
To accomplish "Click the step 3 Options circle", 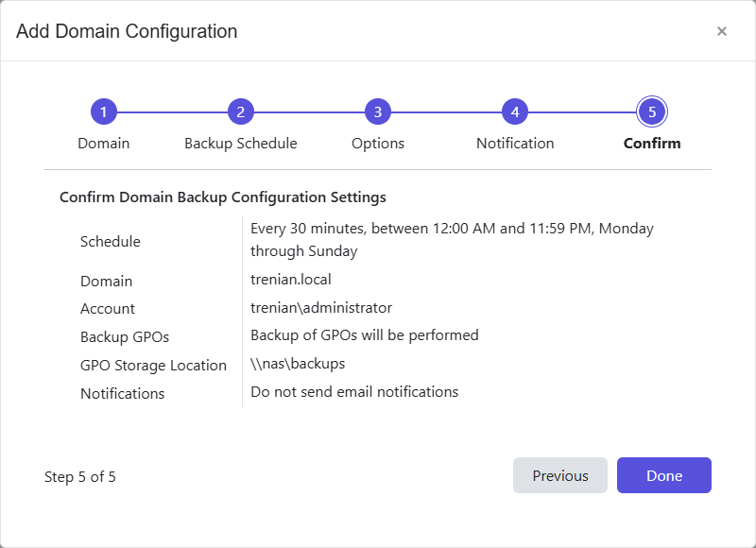I will coord(377,111).
